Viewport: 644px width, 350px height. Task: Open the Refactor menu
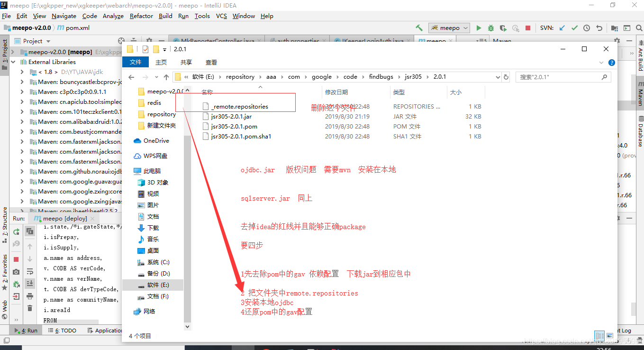pyautogui.click(x=141, y=16)
